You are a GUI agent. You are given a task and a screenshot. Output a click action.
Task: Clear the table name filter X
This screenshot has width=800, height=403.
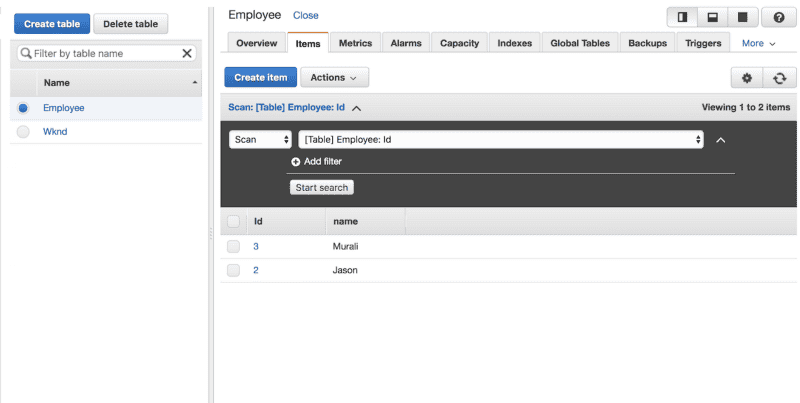click(x=187, y=54)
